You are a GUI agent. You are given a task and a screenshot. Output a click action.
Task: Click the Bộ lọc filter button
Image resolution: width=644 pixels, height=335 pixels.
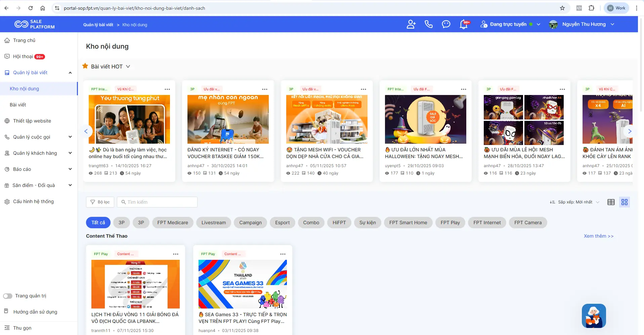[100, 202]
